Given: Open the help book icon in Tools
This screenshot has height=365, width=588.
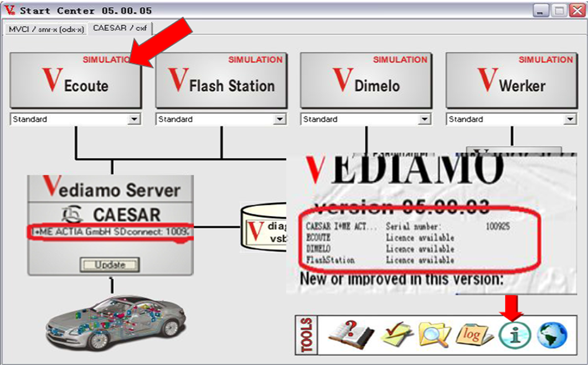Looking at the screenshot, I should [x=350, y=335].
